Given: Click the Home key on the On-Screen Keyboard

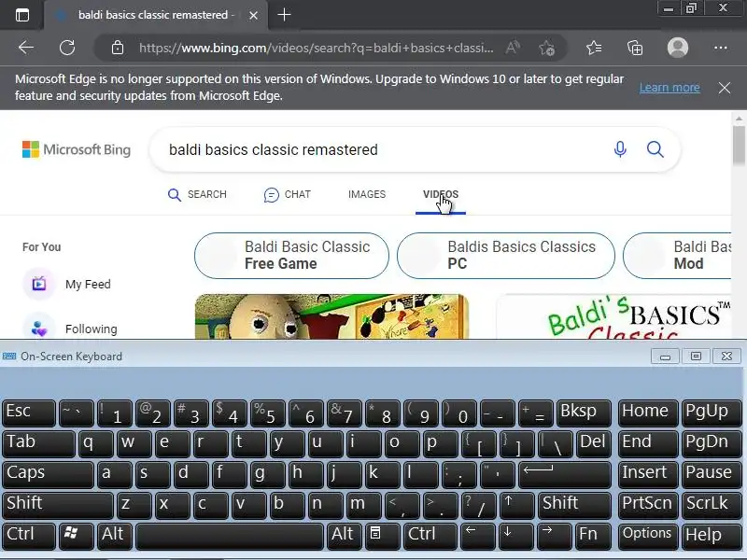Looking at the screenshot, I should 648,413.
